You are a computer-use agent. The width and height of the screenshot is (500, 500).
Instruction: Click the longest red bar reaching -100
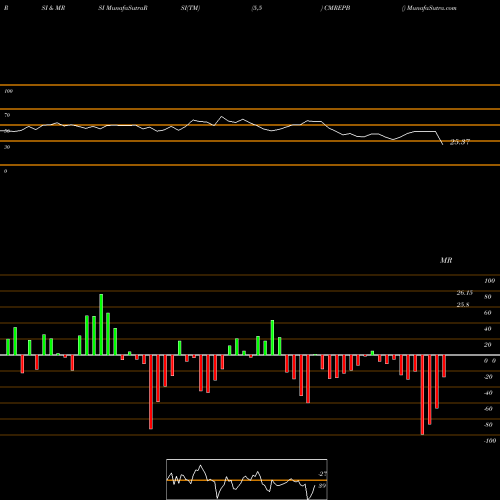coord(422,395)
